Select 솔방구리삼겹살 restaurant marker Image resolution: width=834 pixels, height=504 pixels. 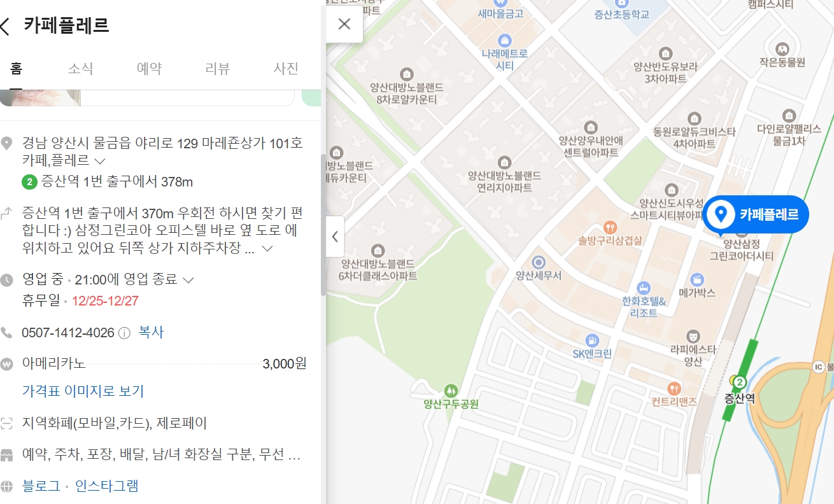[x=610, y=227]
